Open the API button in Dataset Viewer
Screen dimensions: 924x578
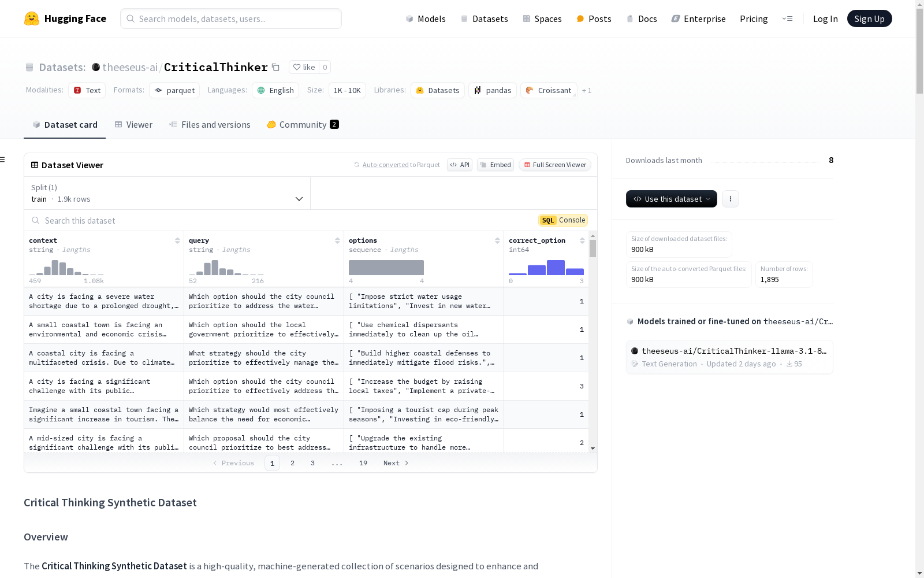click(460, 165)
